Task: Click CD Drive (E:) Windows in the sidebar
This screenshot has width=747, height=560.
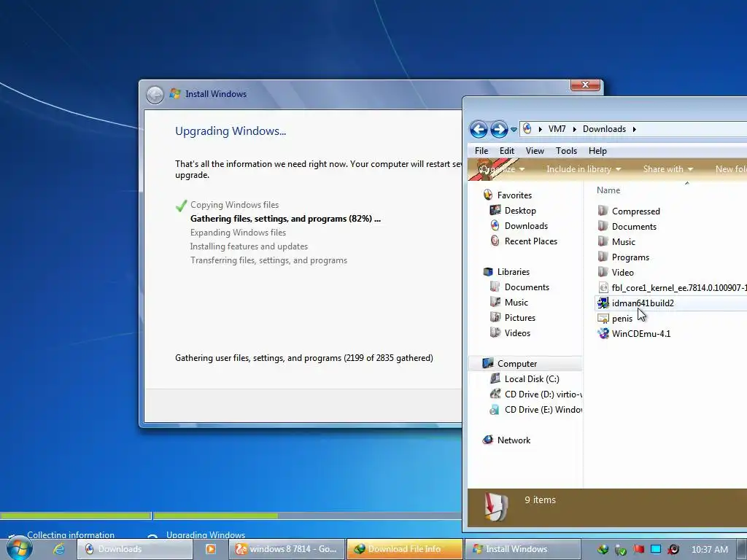Action: pos(543,410)
